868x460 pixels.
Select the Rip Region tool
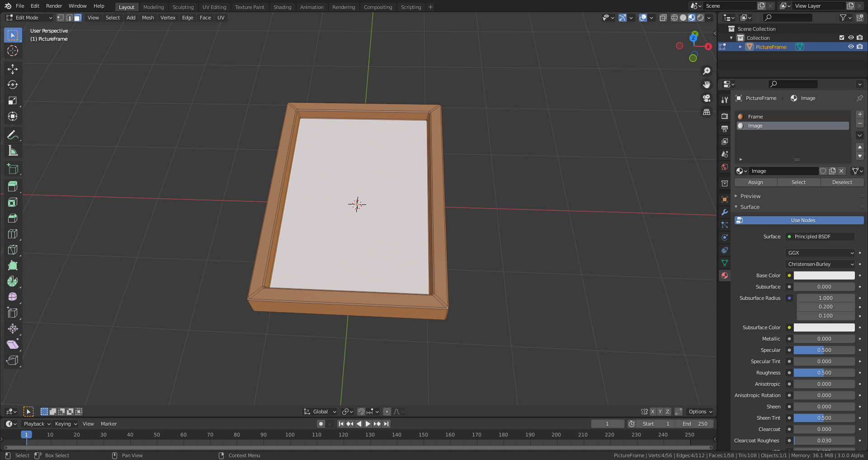tap(13, 360)
